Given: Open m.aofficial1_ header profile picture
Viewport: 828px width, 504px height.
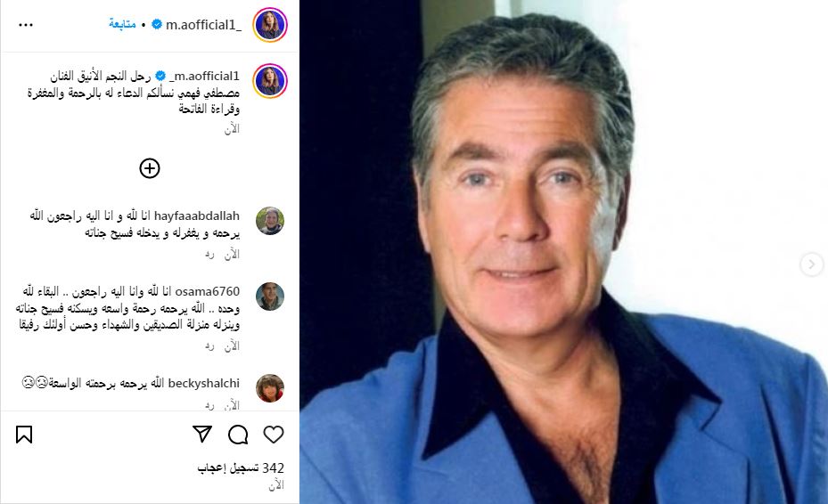Looking at the screenshot, I should click(270, 25).
